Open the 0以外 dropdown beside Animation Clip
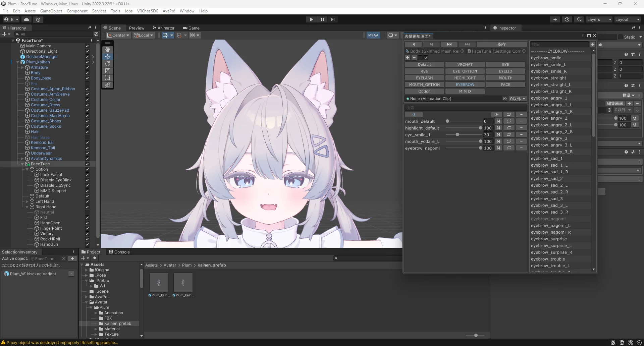The width and height of the screenshot is (644, 346). tap(518, 99)
